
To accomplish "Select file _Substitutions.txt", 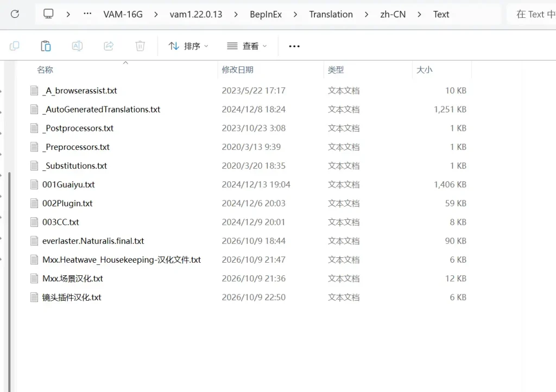I will tap(74, 166).
